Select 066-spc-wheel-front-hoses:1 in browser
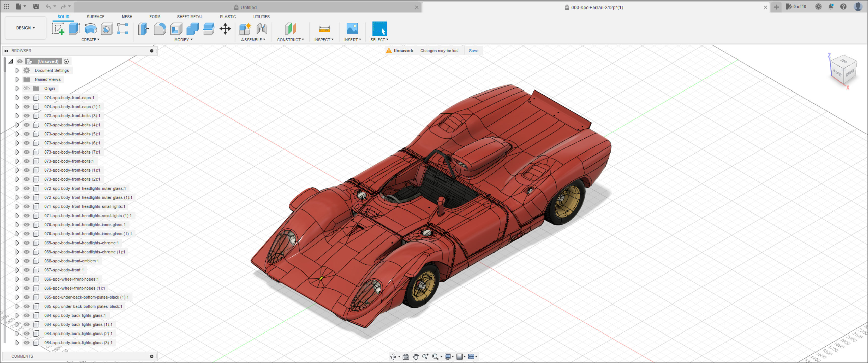Screen dimensions: 868x363 71,279
